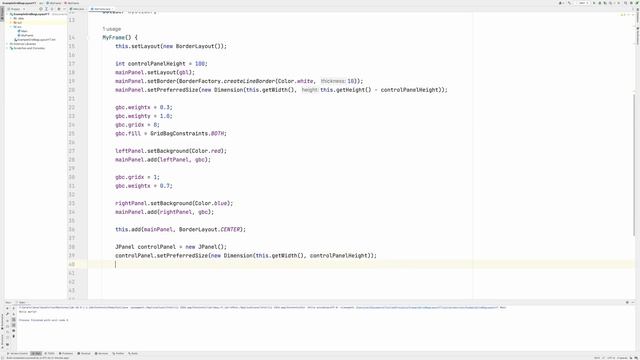Click 'Color.white' on line 19

point(296,81)
